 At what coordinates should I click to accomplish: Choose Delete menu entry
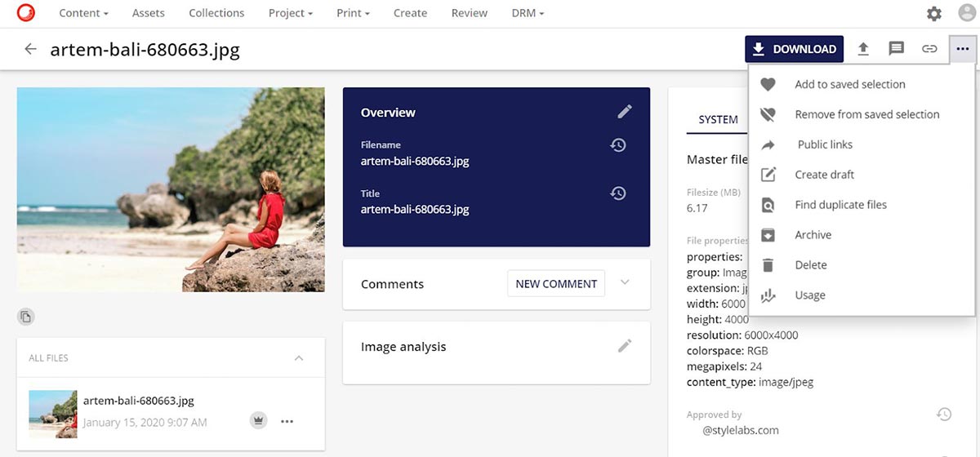811,265
